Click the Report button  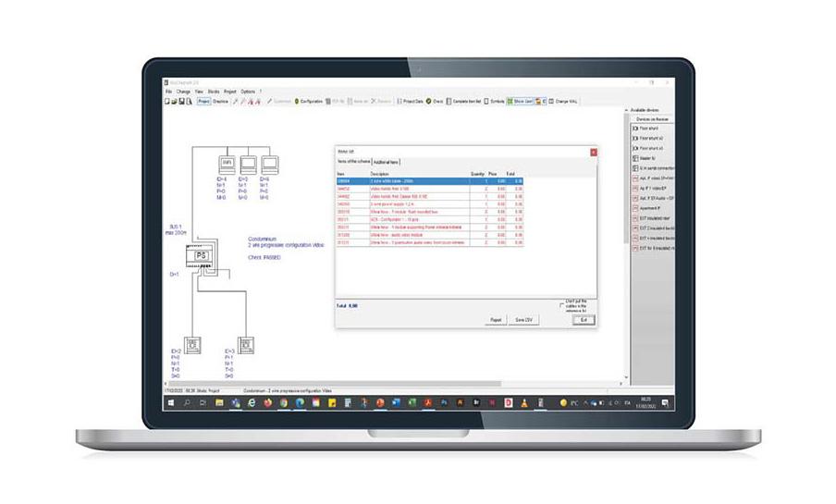tap(496, 320)
